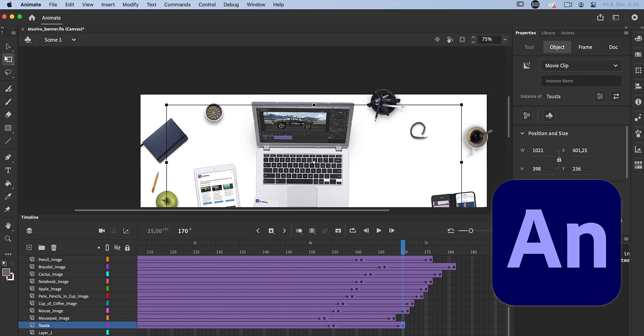Open the Modify menu
The height and width of the screenshot is (336, 644).
tap(130, 4)
